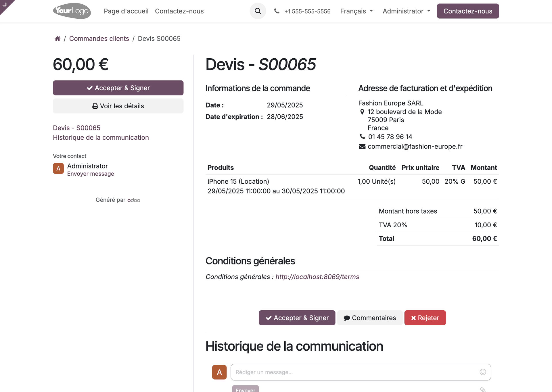The image size is (552, 392).
Task: Open the Commentaires button
Action: click(370, 318)
